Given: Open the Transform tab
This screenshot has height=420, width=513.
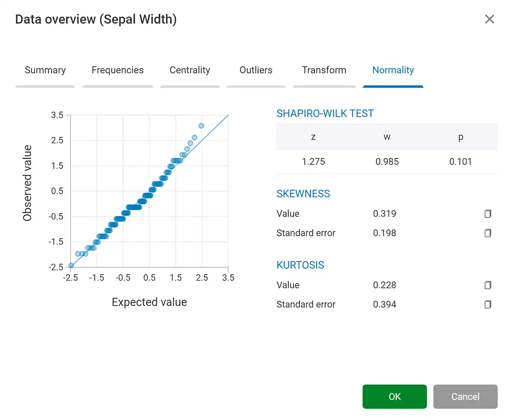Looking at the screenshot, I should point(324,70).
